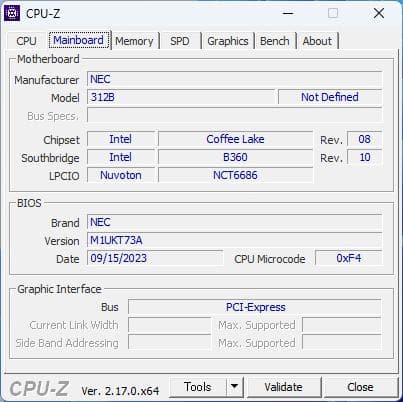Image resolution: width=403 pixels, height=402 pixels.
Task: Close the window with the X button
Action: [x=379, y=14]
